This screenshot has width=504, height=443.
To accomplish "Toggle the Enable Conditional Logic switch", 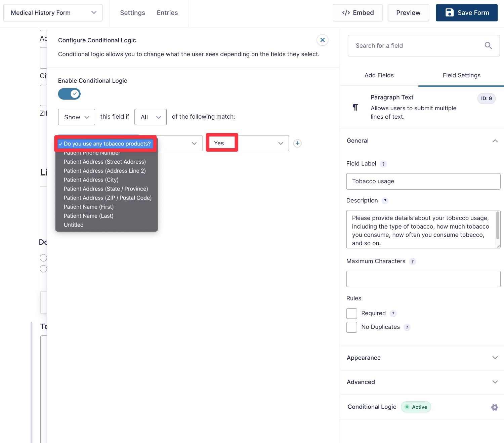I will [69, 94].
